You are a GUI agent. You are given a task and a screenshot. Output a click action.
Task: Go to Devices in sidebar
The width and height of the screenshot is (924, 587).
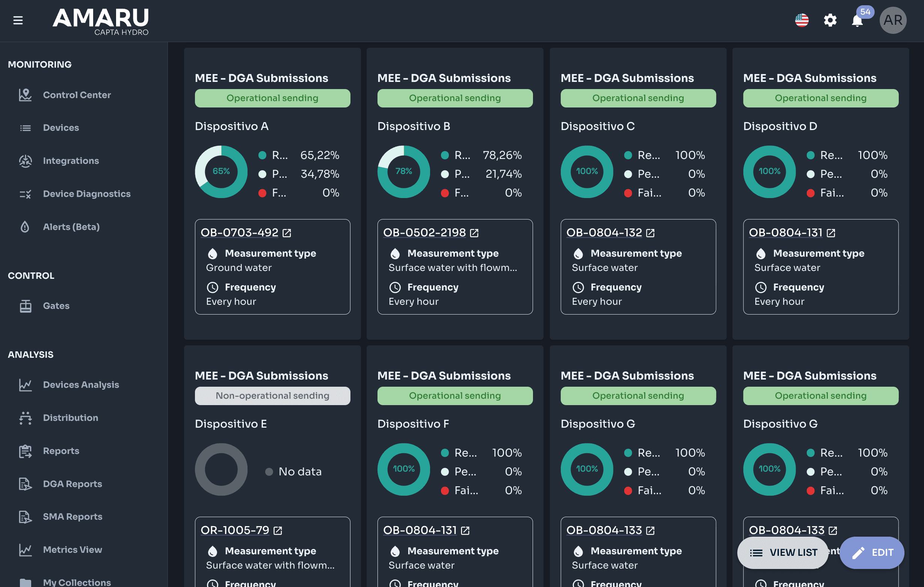pyautogui.click(x=60, y=127)
